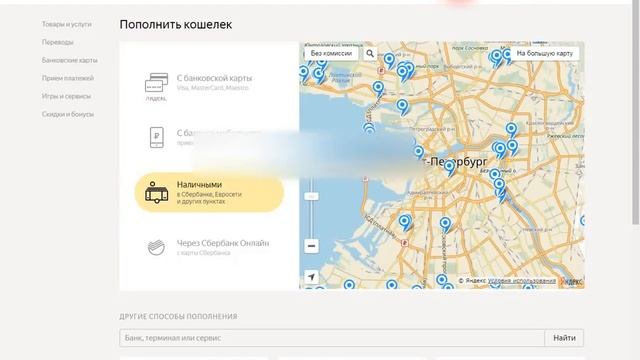640x360 pixels.
Task: Click the mobile phone balance icon
Action: (x=157, y=137)
